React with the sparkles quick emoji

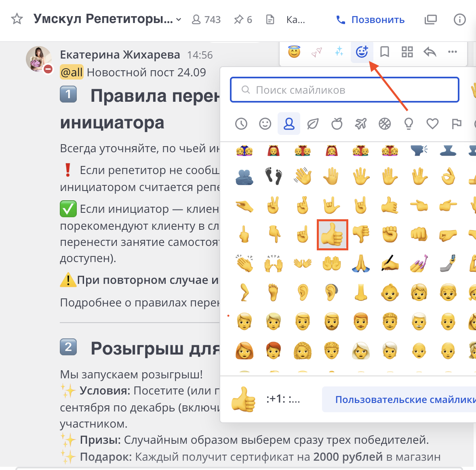point(339,52)
